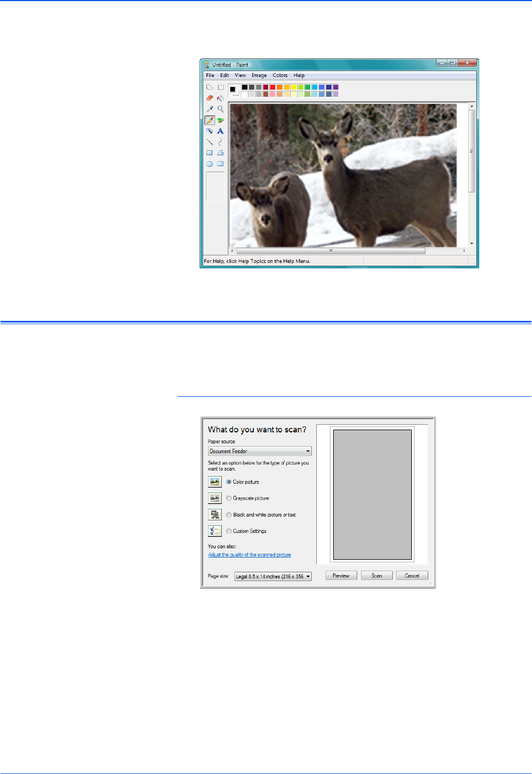This screenshot has width=532, height=774.
Task: Select the Pencil tool in Paint
Action: tap(210, 120)
